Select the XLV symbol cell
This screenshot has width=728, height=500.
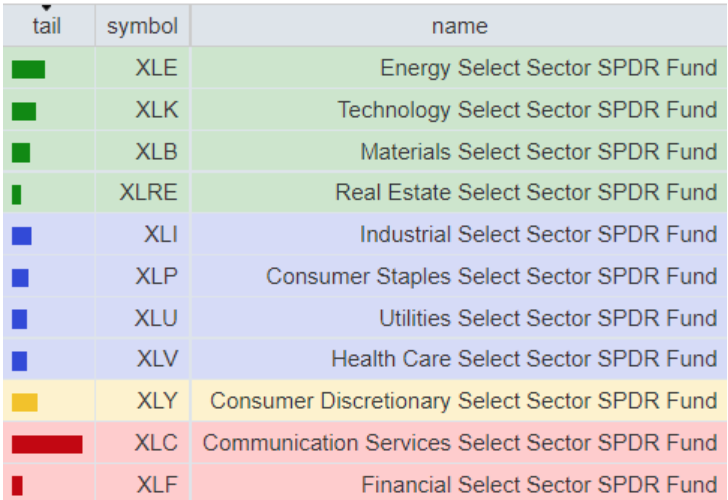(156, 359)
